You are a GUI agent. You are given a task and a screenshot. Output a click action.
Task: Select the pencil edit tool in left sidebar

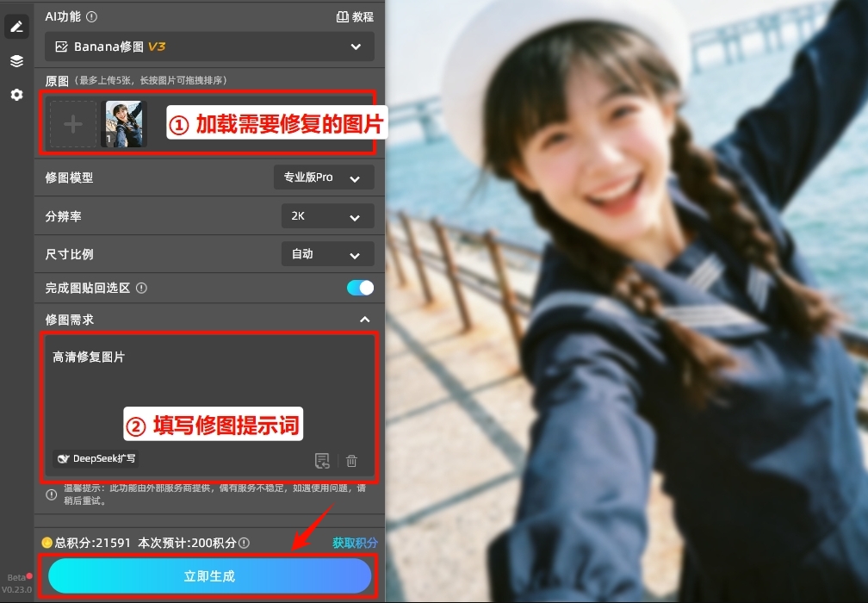16,27
